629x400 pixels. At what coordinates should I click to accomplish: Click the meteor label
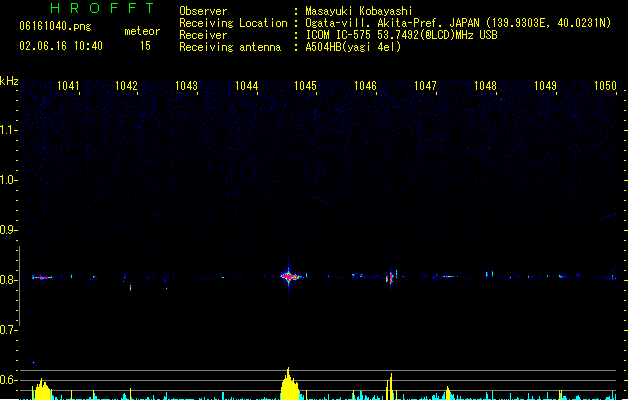click(x=142, y=31)
